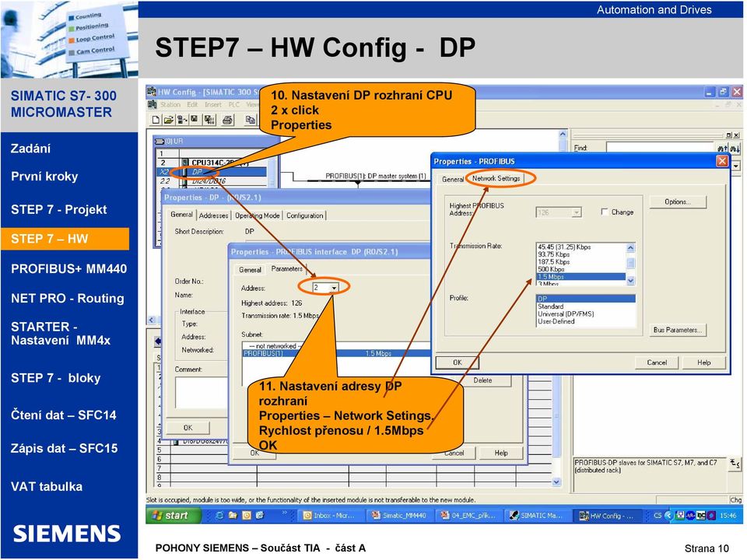
Task: Click the Show Desktop folder quick launch icon
Action: pos(233,515)
